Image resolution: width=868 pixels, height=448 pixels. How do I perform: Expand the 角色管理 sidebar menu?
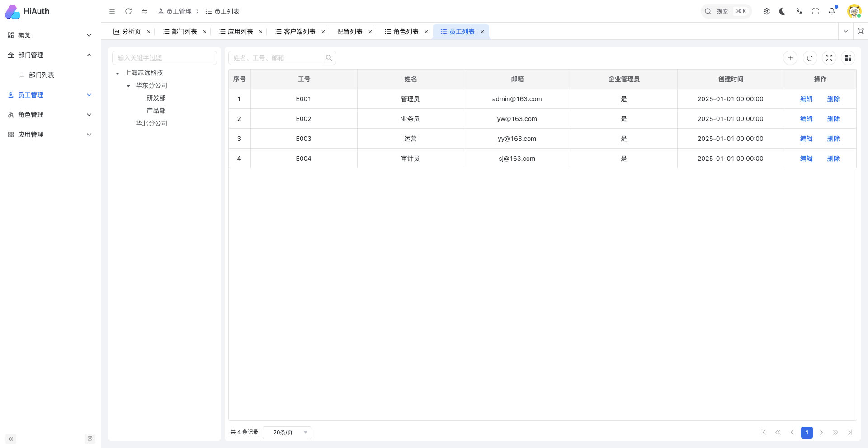50,115
